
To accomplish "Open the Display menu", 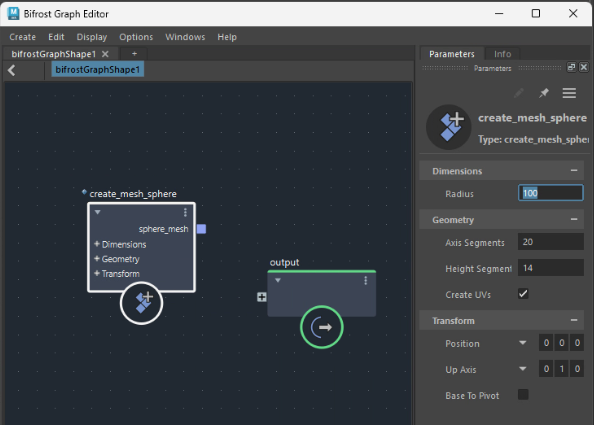I will (92, 37).
